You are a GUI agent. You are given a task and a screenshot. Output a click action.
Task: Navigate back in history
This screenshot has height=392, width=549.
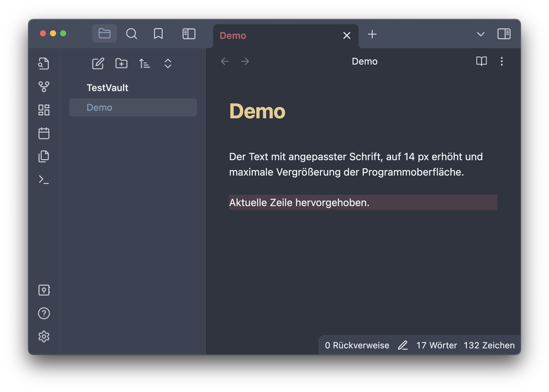coord(224,61)
